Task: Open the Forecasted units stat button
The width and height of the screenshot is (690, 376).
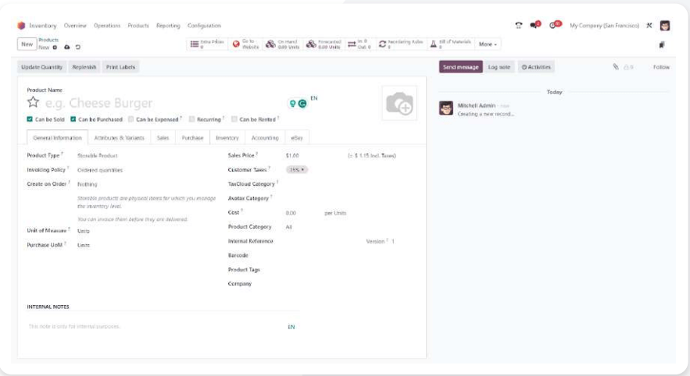Action: coord(323,44)
